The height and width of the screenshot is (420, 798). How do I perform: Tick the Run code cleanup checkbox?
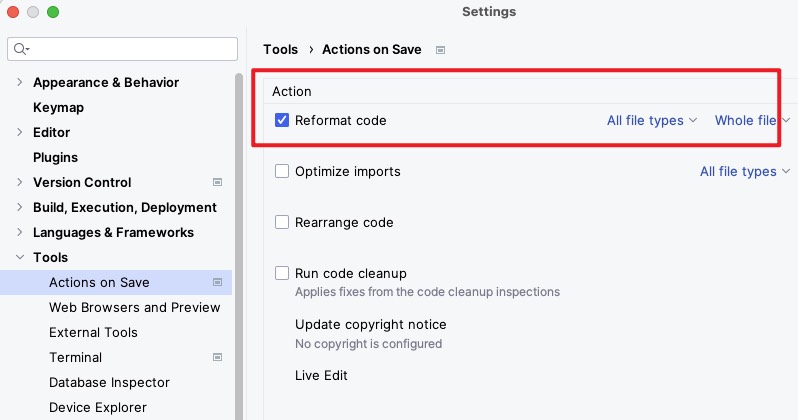point(282,273)
